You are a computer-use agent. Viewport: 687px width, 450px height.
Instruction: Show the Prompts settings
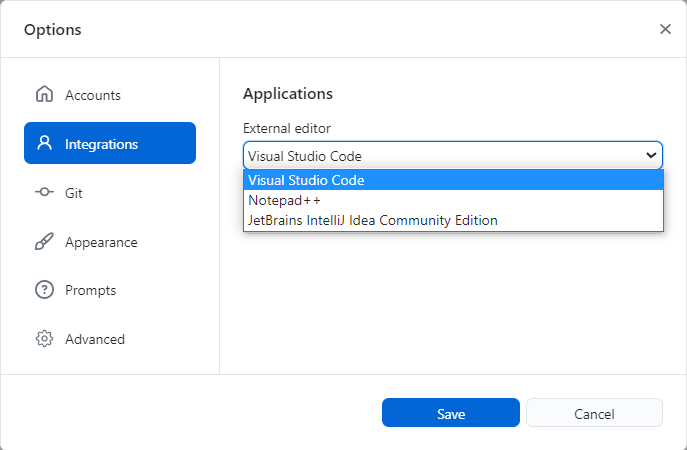point(110,290)
